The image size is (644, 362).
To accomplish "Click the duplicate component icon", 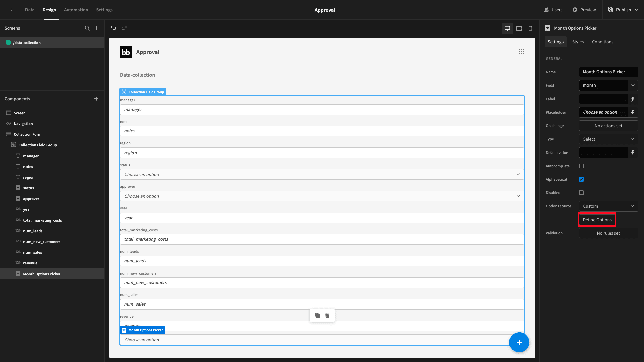I will coord(317,315).
